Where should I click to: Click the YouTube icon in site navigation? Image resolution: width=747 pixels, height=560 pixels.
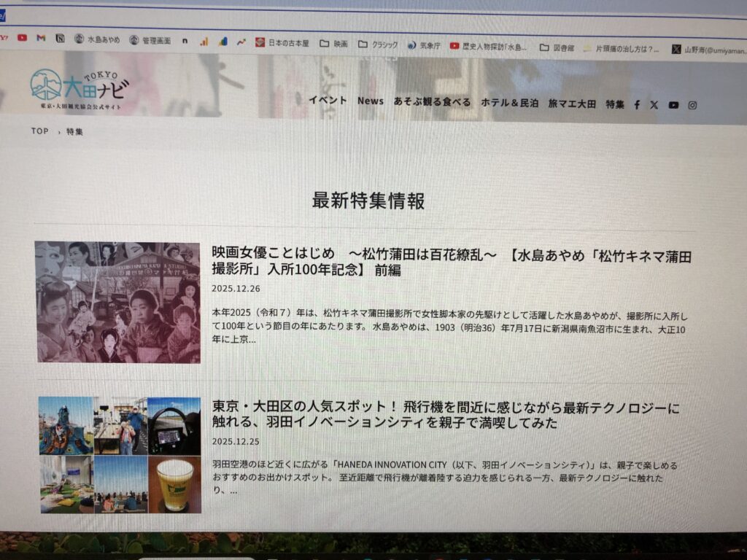[x=673, y=105]
